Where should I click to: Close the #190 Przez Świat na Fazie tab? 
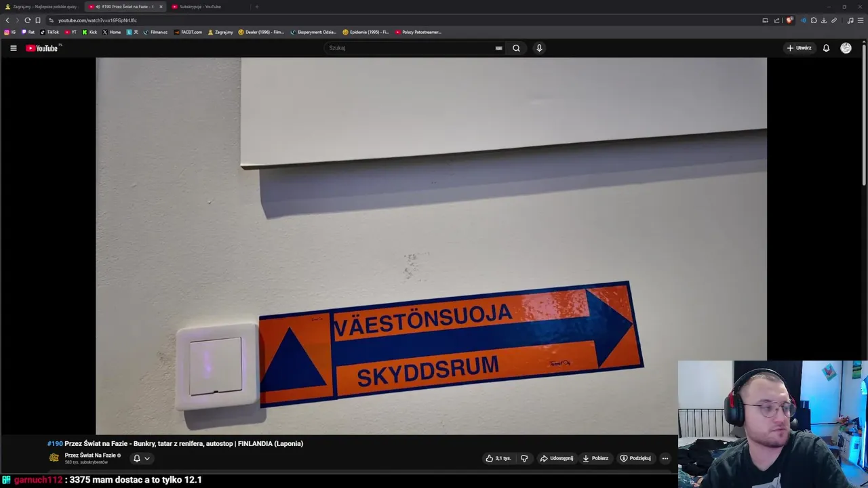(x=161, y=7)
